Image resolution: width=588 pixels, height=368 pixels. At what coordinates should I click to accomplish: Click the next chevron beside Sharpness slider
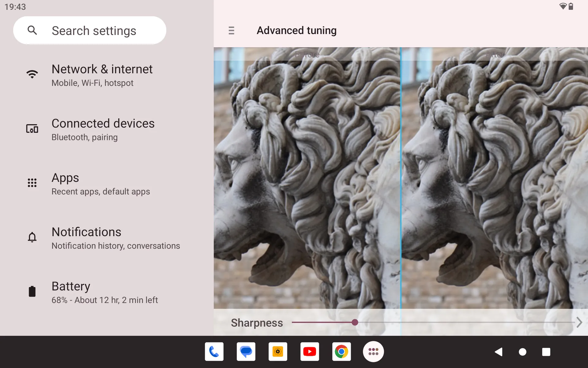click(579, 322)
